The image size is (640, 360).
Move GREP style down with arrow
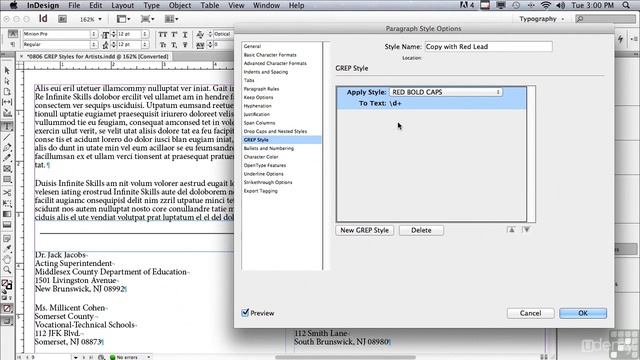pos(526,230)
